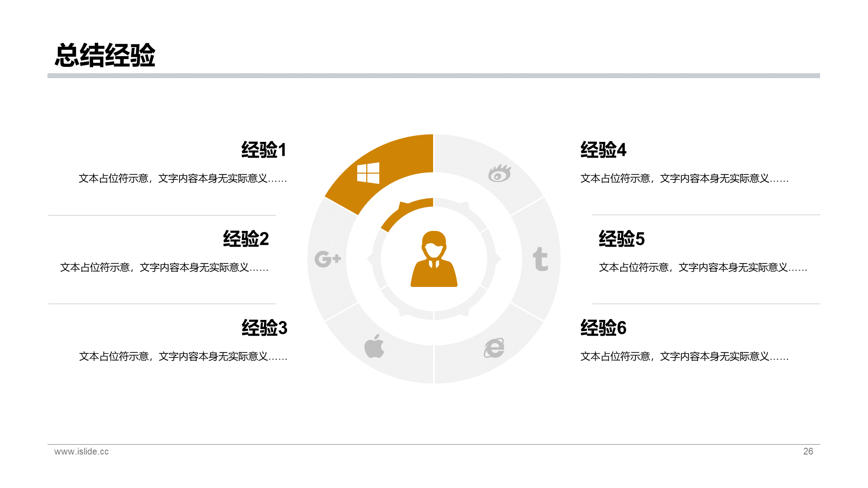Select placeholder text under 经验3

point(183,357)
